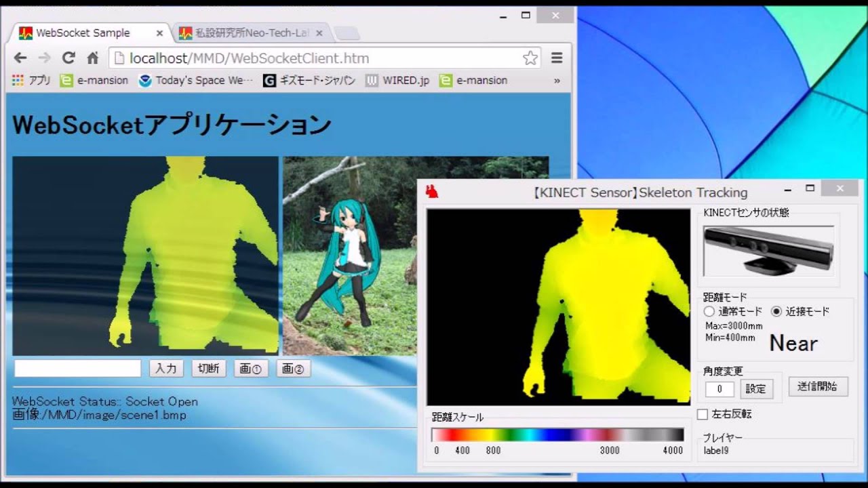Maximize the KINECT Sensor window

coord(810,189)
